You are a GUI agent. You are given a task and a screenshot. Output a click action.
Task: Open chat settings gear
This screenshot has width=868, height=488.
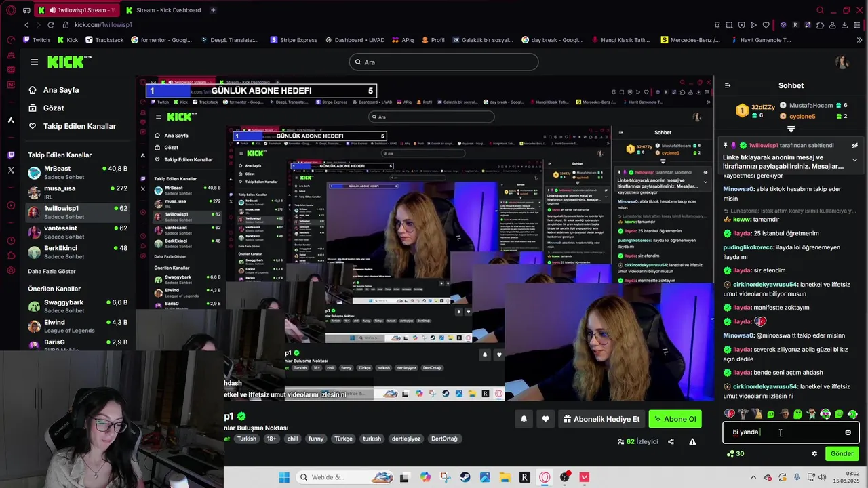click(x=814, y=453)
